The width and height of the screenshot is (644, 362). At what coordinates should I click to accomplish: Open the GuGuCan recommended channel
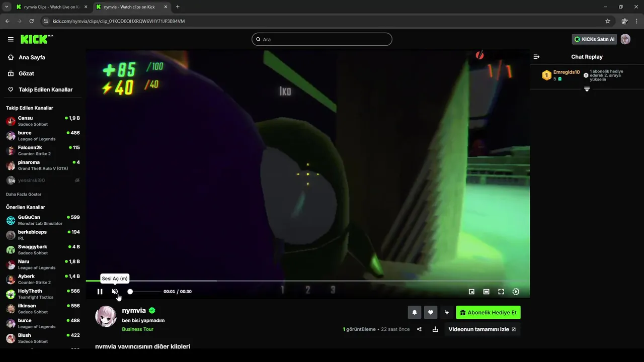(x=43, y=220)
